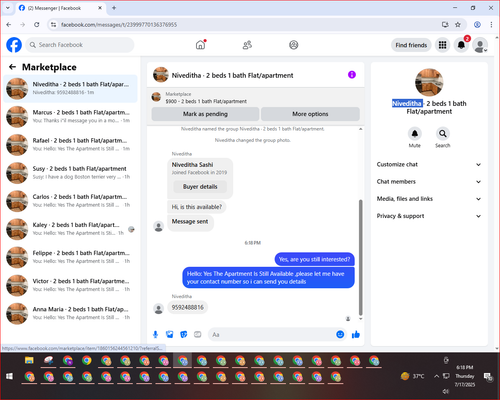The width and height of the screenshot is (500, 400).
Task: Choose a sticker from the sticker icon
Action: tap(184, 334)
